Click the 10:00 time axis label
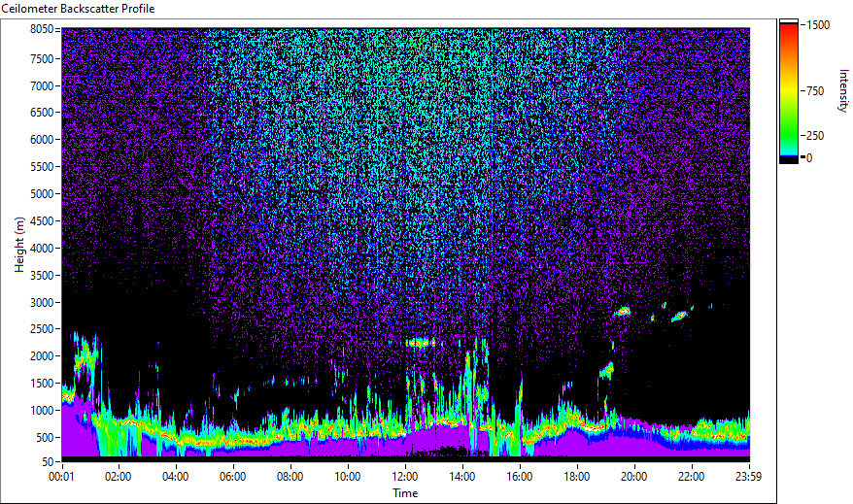 pyautogui.click(x=347, y=477)
